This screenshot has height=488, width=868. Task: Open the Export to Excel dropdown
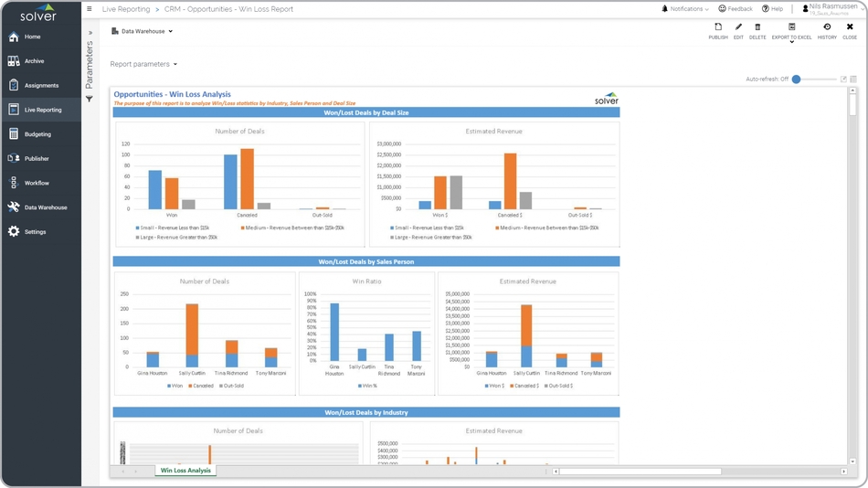pyautogui.click(x=791, y=32)
